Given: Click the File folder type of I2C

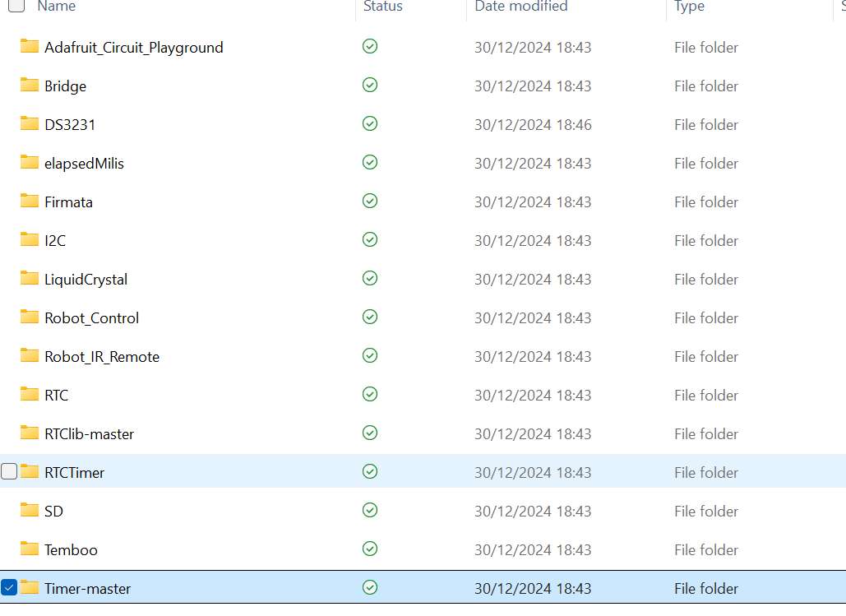Looking at the screenshot, I should [x=706, y=241].
